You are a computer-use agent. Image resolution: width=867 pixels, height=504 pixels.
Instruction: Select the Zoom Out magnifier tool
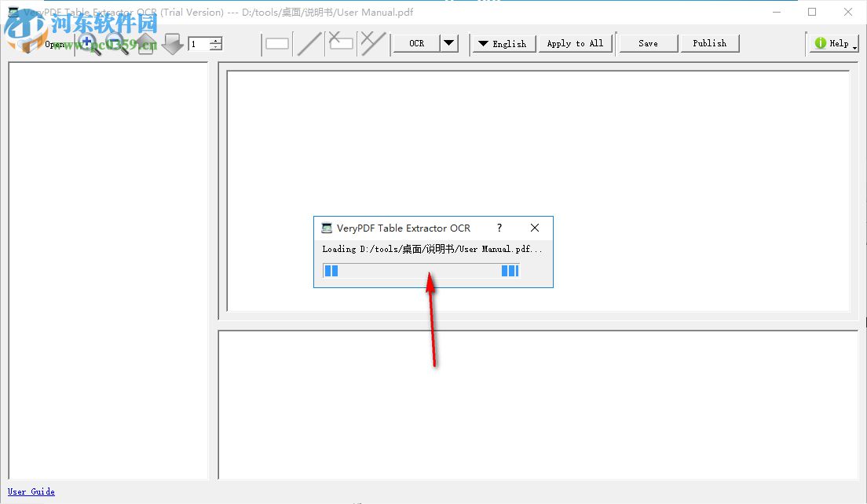(x=115, y=44)
